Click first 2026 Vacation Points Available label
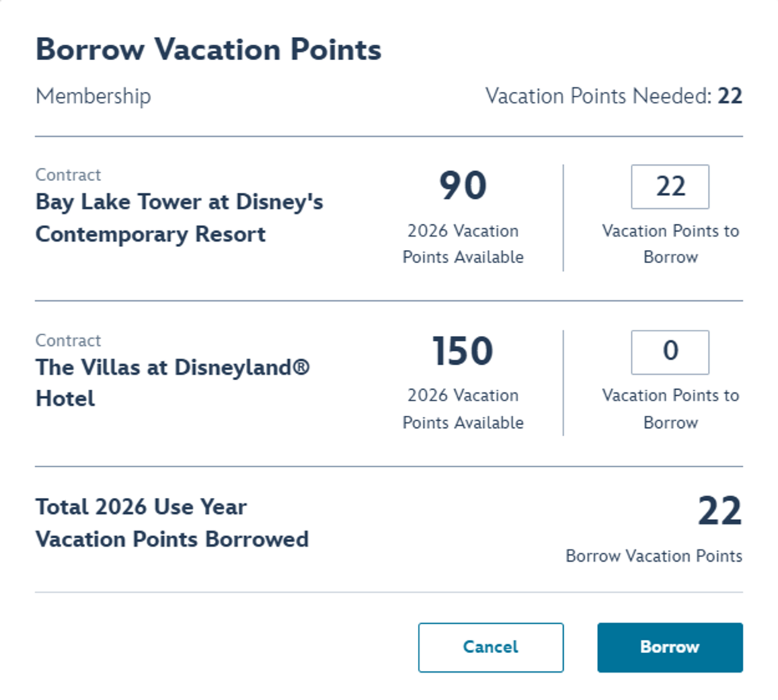This screenshot has height=700, width=778. point(463,244)
